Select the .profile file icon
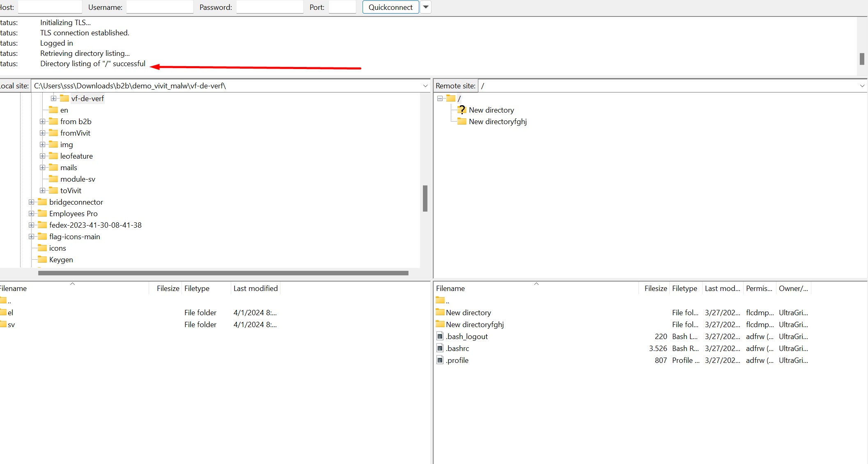 click(440, 360)
